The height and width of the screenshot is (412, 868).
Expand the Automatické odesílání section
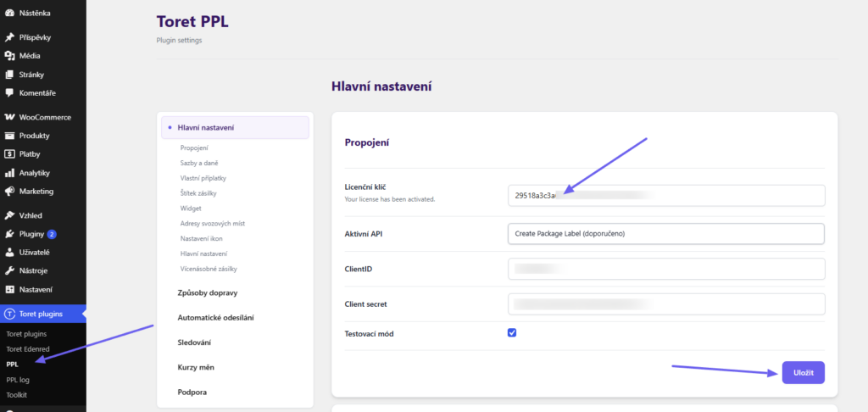click(216, 317)
